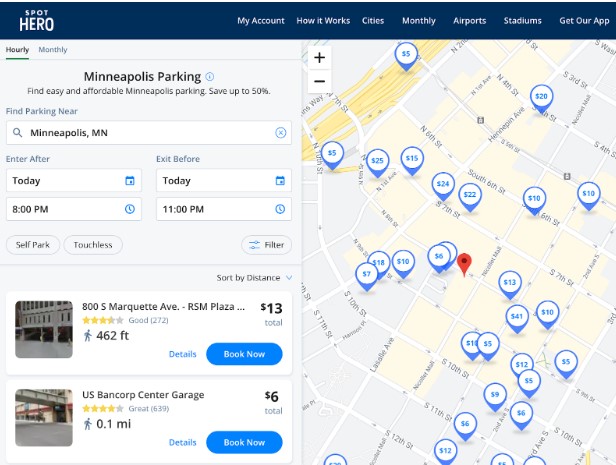Click the info icon beside Minneapolis Parking
This screenshot has height=465, width=616.
[210, 77]
